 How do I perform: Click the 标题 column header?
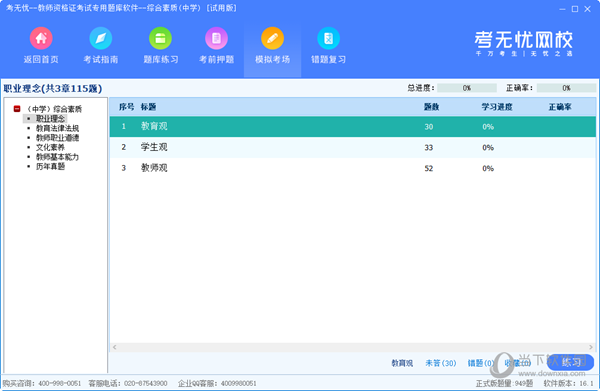click(x=148, y=107)
